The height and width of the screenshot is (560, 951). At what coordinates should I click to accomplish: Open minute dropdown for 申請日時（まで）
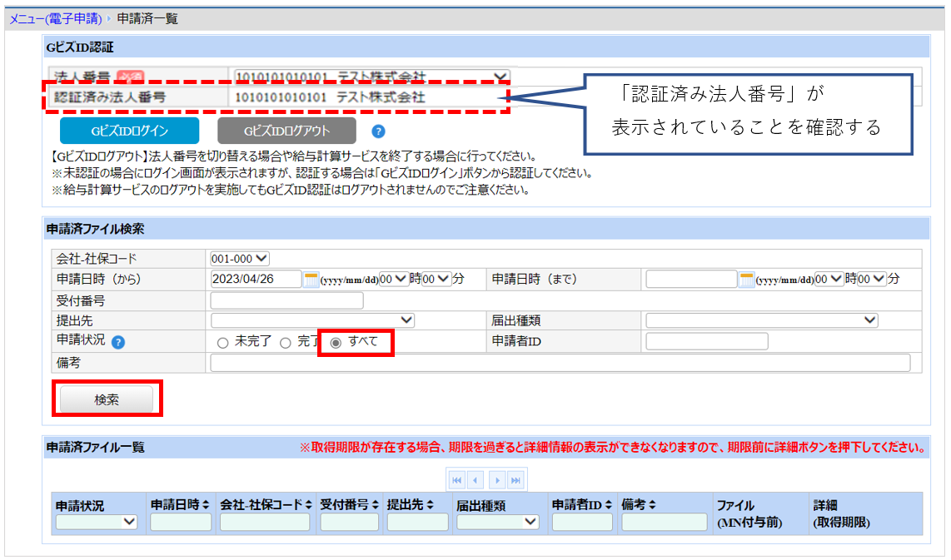click(872, 280)
